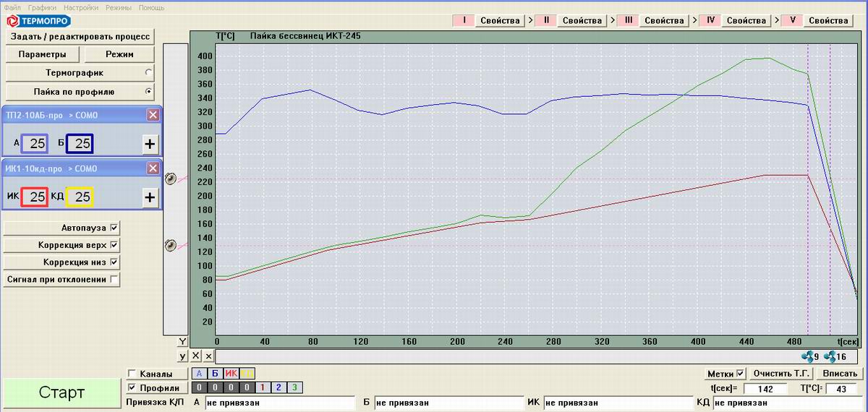Click the capital Y axis scale button
The height and width of the screenshot is (412, 868).
point(182,342)
